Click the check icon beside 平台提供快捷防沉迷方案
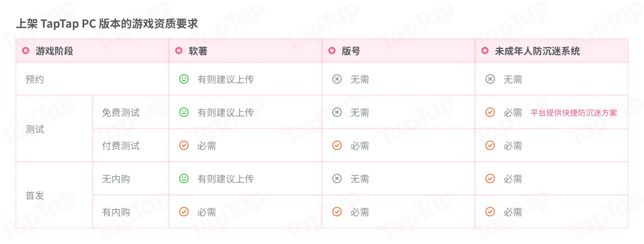The height and width of the screenshot is (244, 644). pos(490,112)
